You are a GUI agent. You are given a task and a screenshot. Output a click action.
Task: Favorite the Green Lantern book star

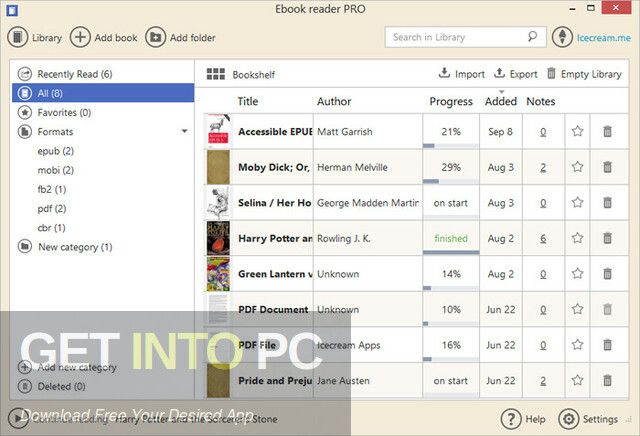coord(577,273)
